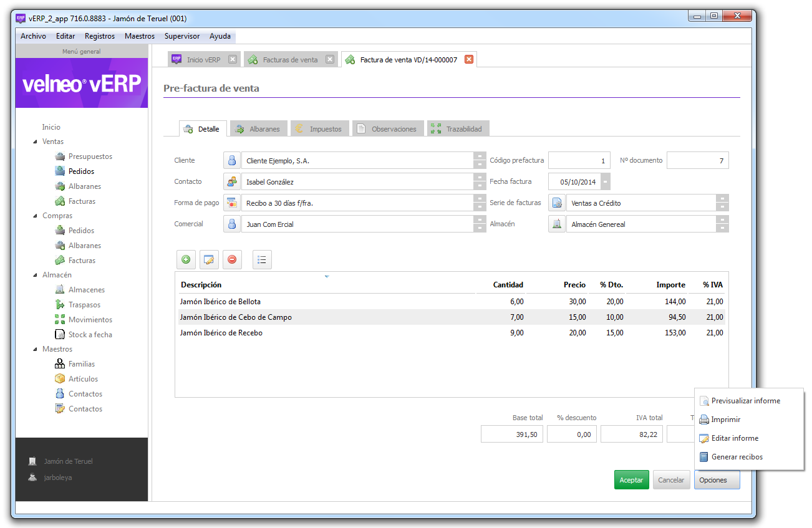Screen dimensions: 812x528
Task: Open the Fecha factura date dropdown
Action: (x=606, y=181)
